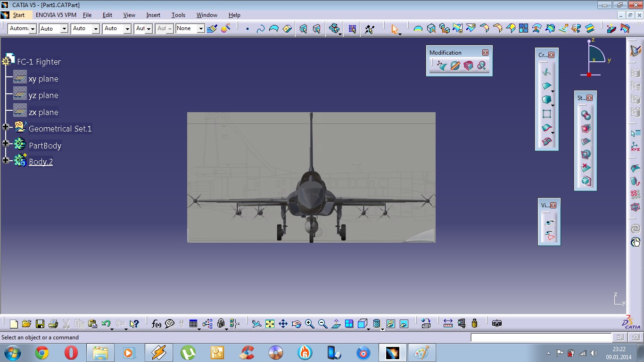Screen dimensions: 644x362
Task: Open uTorrent from the taskbar
Action: pos(188,353)
